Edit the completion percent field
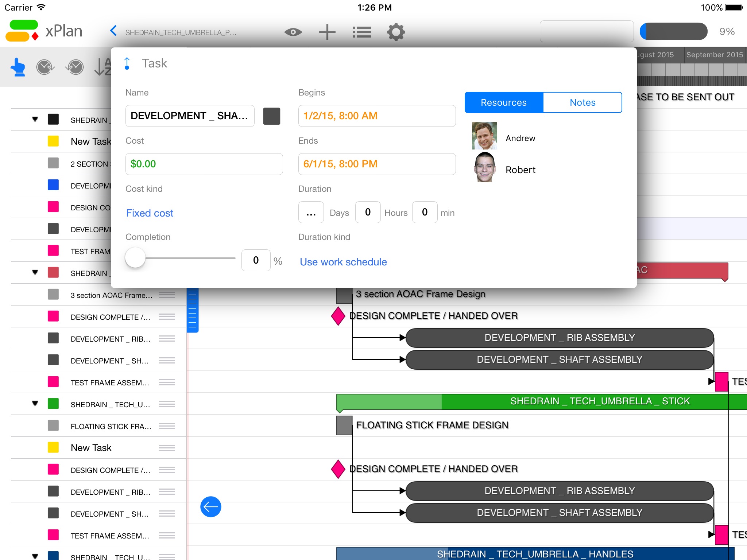This screenshot has width=747, height=560. click(x=256, y=260)
